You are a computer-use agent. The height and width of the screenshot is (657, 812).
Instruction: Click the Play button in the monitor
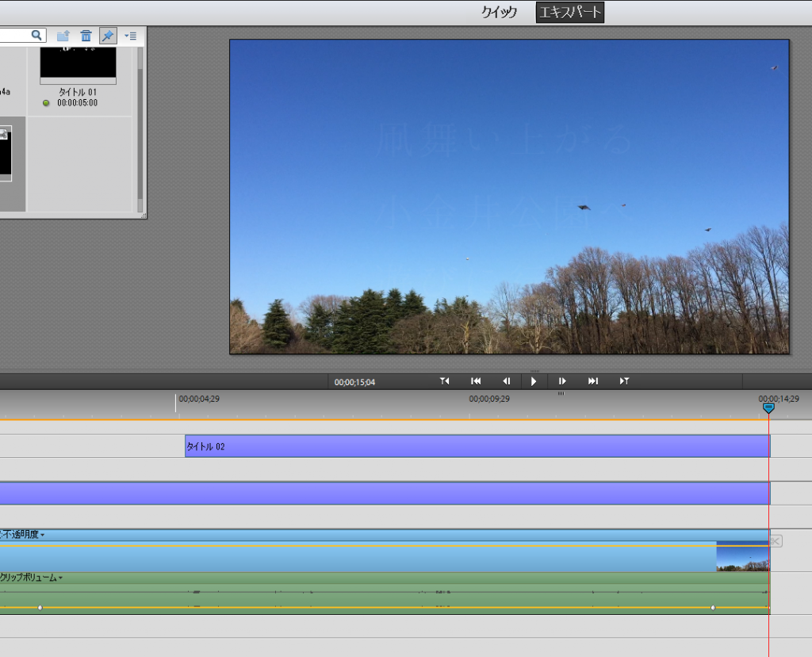pos(534,381)
